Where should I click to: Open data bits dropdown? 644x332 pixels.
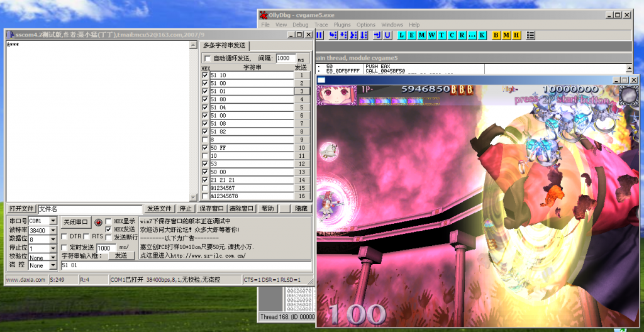[53, 239]
